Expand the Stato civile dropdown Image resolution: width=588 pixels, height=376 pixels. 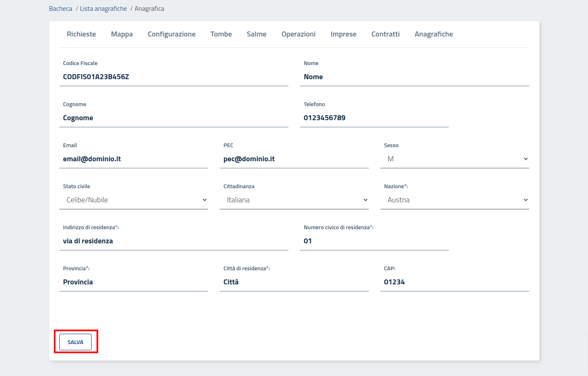(133, 200)
